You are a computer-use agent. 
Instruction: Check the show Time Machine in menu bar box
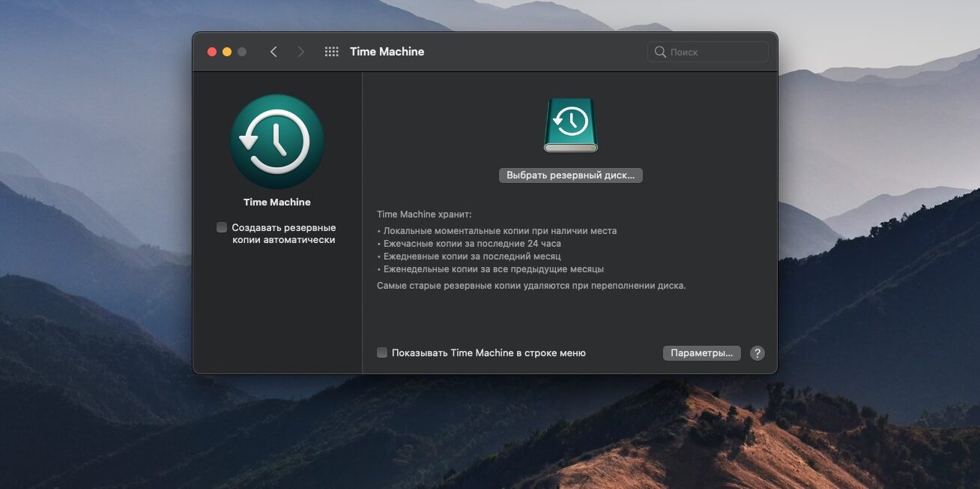[382, 352]
